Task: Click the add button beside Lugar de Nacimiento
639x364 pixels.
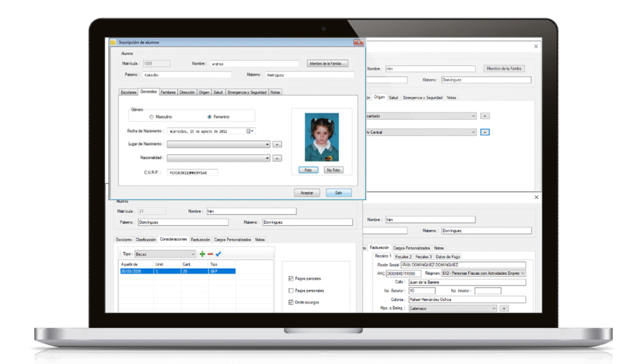Action: (x=277, y=144)
